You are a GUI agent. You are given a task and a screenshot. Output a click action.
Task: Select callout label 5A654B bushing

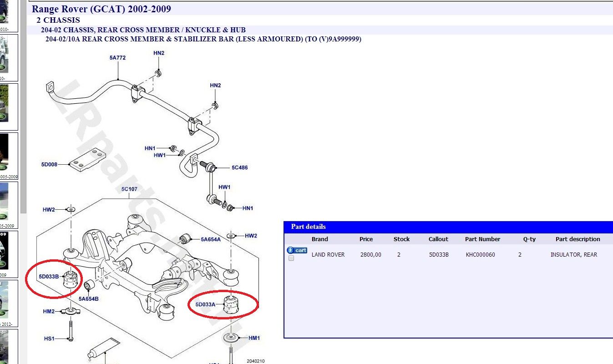point(88,299)
